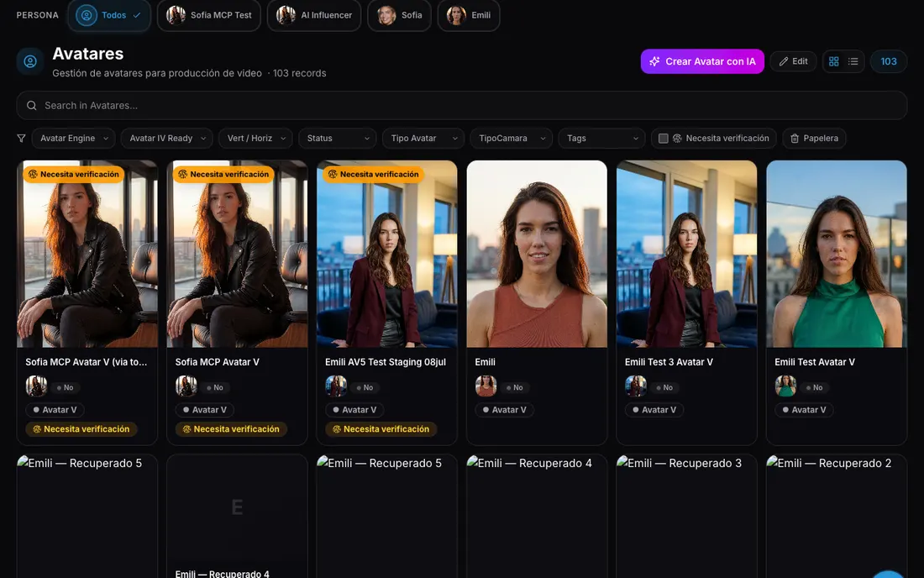Open the Emili AV5 Test Staging 08jul thumbnail
The image size is (924, 578).
pos(386,254)
